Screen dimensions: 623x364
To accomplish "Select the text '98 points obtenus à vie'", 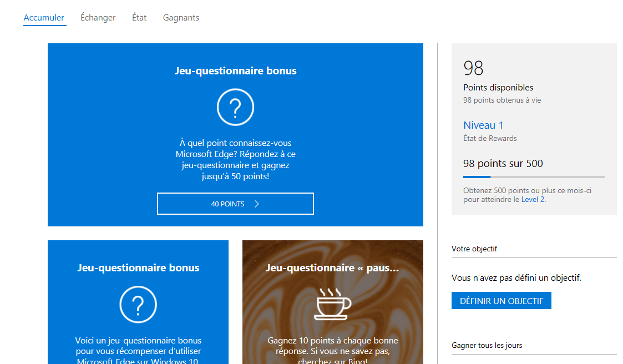I will tap(502, 100).
